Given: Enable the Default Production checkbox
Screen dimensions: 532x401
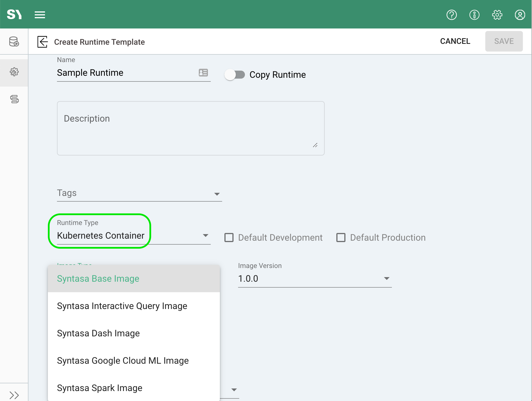Looking at the screenshot, I should [341, 238].
